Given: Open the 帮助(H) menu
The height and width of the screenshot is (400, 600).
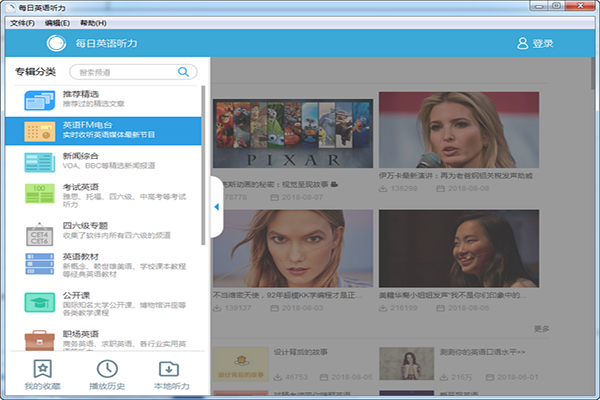Looking at the screenshot, I should click(x=93, y=22).
